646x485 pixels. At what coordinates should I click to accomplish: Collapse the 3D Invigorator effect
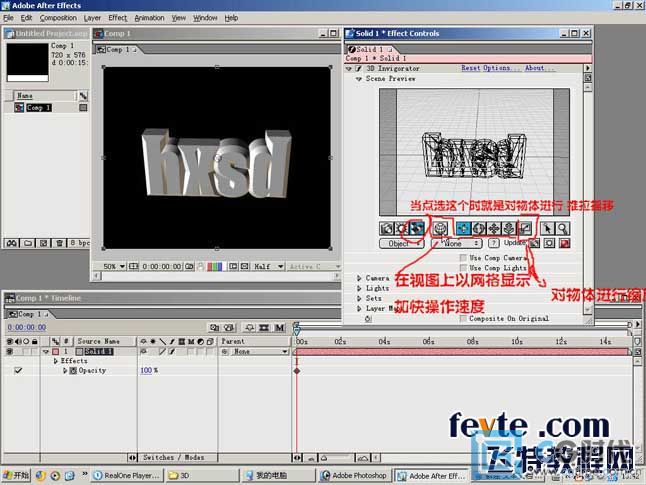(349, 68)
